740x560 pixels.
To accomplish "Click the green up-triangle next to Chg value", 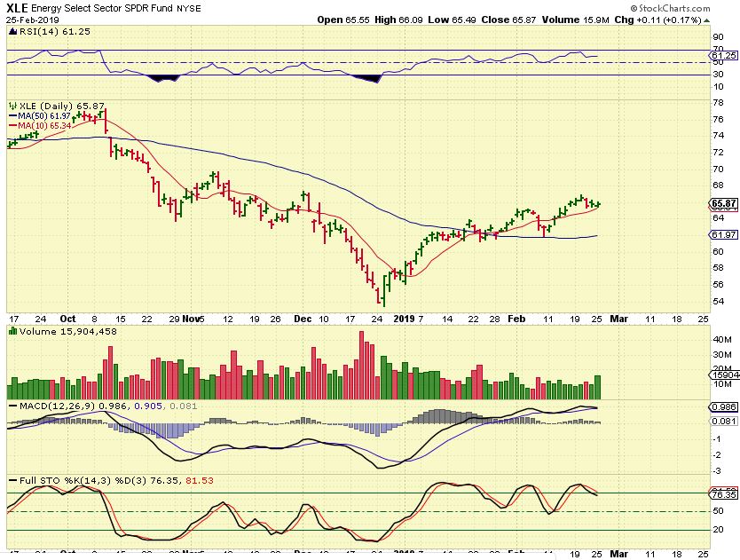I will 706,20.
